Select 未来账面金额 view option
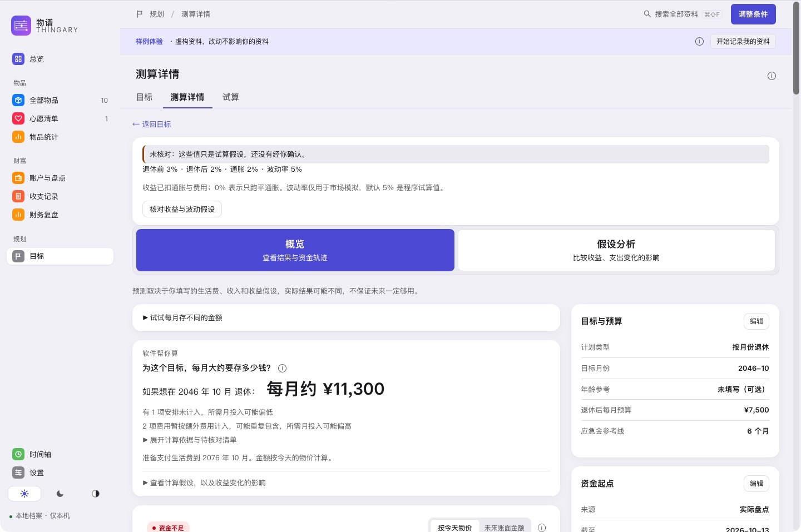The height and width of the screenshot is (532, 801). tap(504, 527)
